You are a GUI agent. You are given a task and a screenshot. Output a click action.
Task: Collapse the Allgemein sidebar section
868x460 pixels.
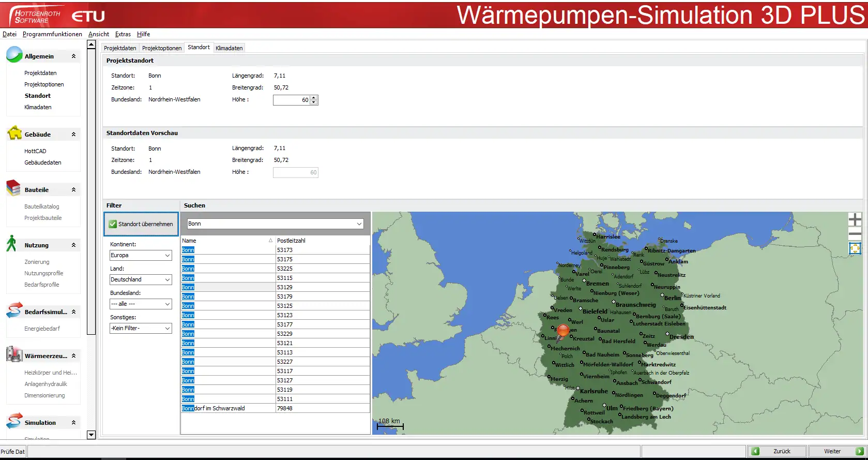(x=73, y=56)
